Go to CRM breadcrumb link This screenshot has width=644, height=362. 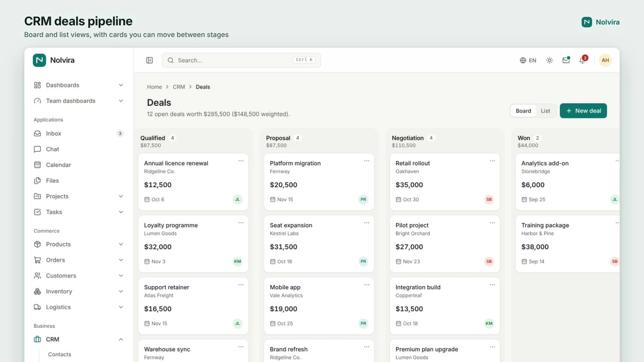[179, 87]
